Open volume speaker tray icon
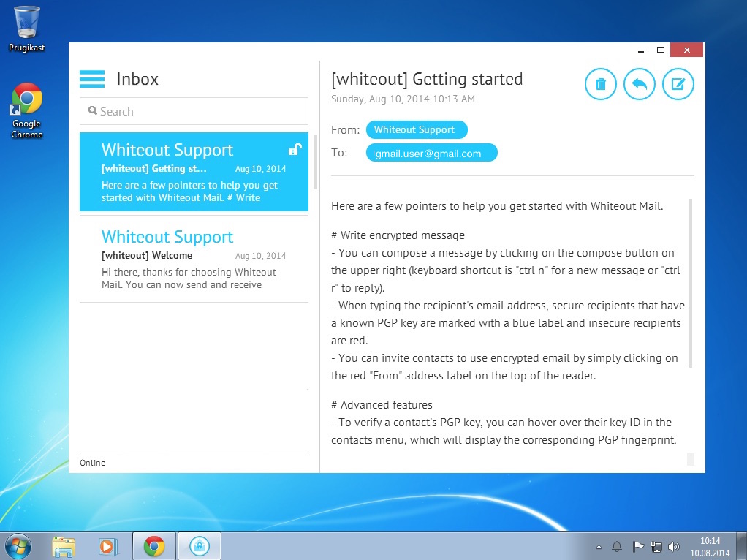Viewport: 747px width, 560px height. click(x=673, y=547)
